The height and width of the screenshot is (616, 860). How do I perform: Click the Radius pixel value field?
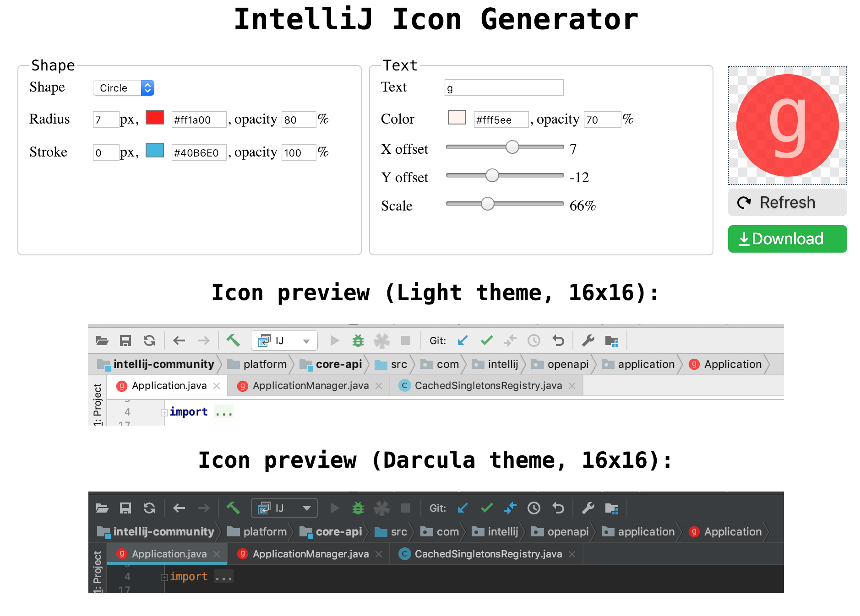pos(106,119)
